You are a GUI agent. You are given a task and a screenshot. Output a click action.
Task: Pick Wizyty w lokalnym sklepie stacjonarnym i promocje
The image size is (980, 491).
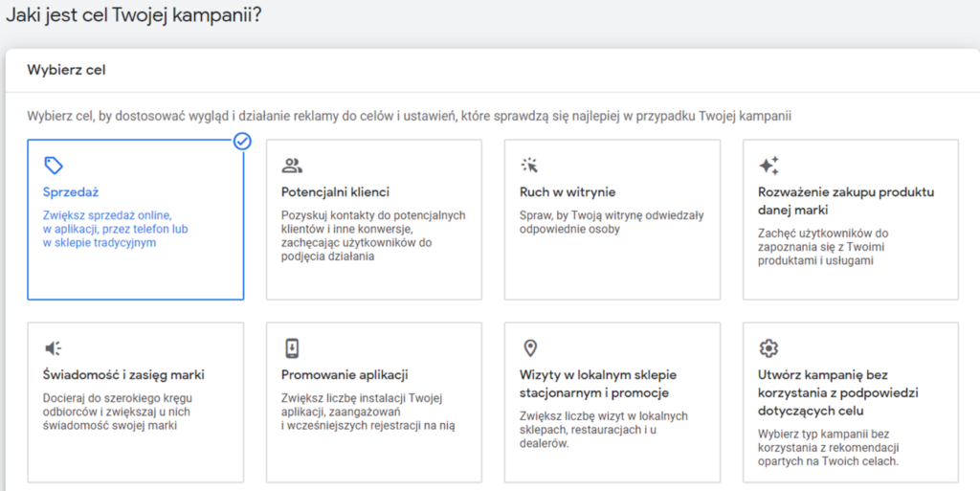coord(598,384)
